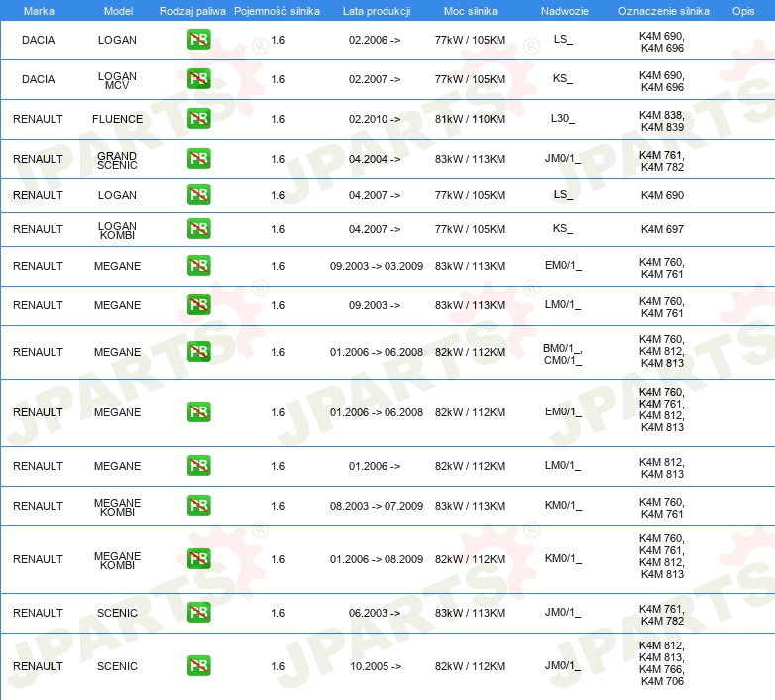The width and height of the screenshot is (775, 700).
Task: Click the fuel icon in the Renault Grand Scenic row
Action: pyautogui.click(x=198, y=159)
